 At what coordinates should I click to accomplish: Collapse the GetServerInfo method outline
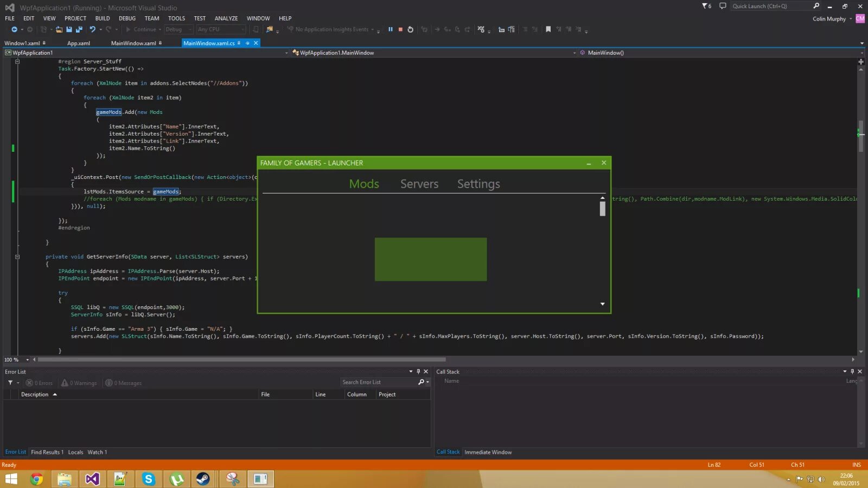pos(17,256)
